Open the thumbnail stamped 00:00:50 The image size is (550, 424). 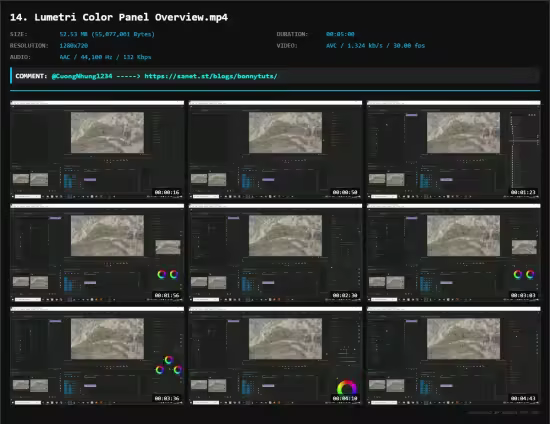point(275,150)
